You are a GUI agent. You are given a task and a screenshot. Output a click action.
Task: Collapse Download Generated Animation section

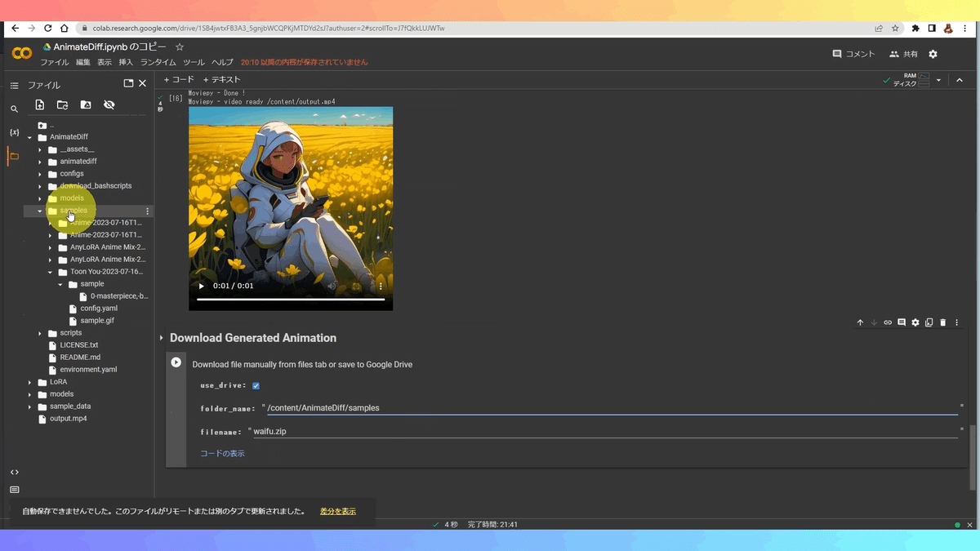click(162, 338)
